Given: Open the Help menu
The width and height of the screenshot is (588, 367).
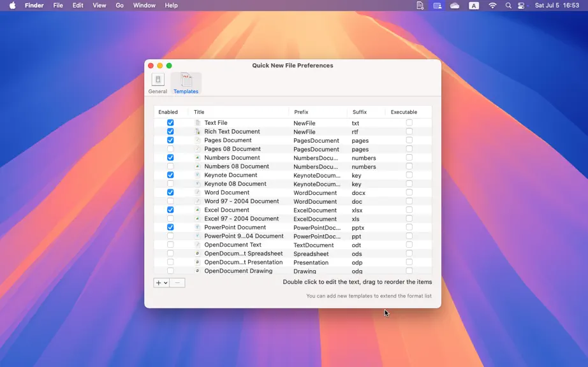Looking at the screenshot, I should tap(171, 5).
